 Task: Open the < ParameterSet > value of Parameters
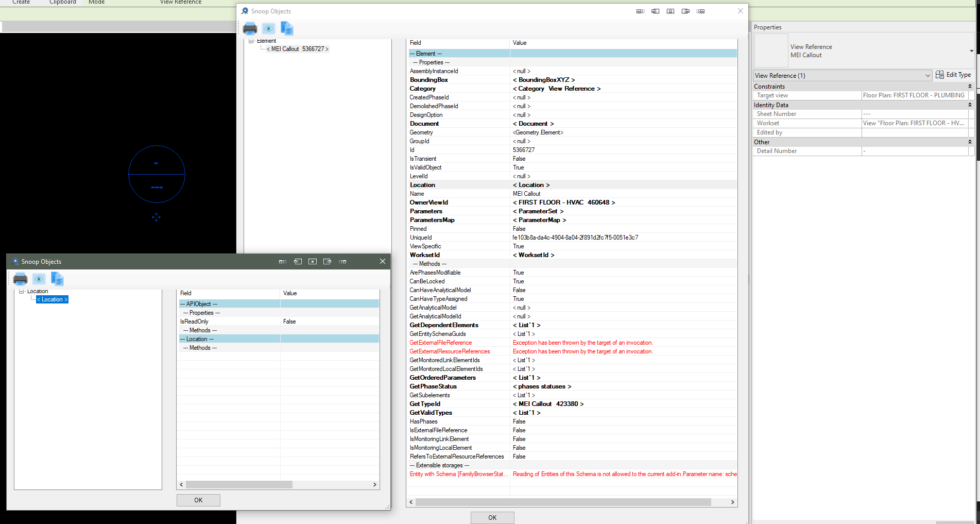tap(538, 211)
